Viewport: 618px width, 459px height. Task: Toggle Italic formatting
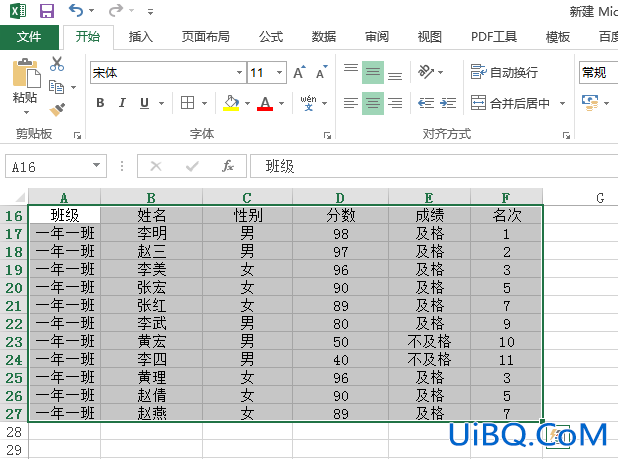pos(122,103)
